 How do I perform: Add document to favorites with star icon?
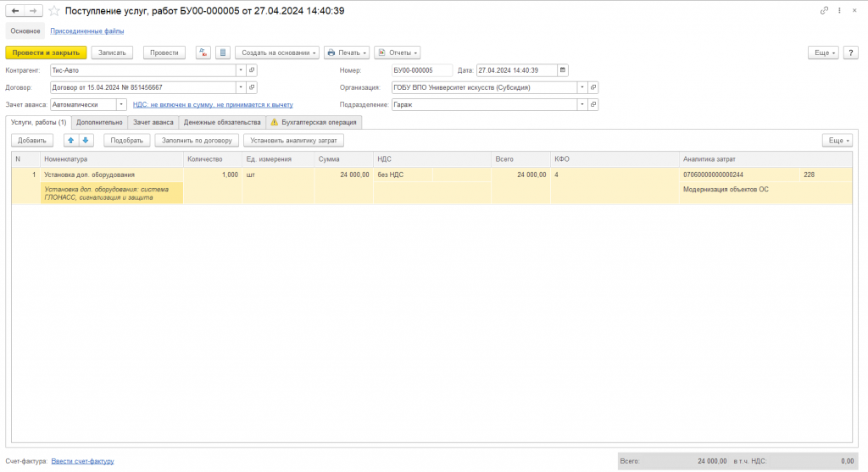[x=54, y=11]
